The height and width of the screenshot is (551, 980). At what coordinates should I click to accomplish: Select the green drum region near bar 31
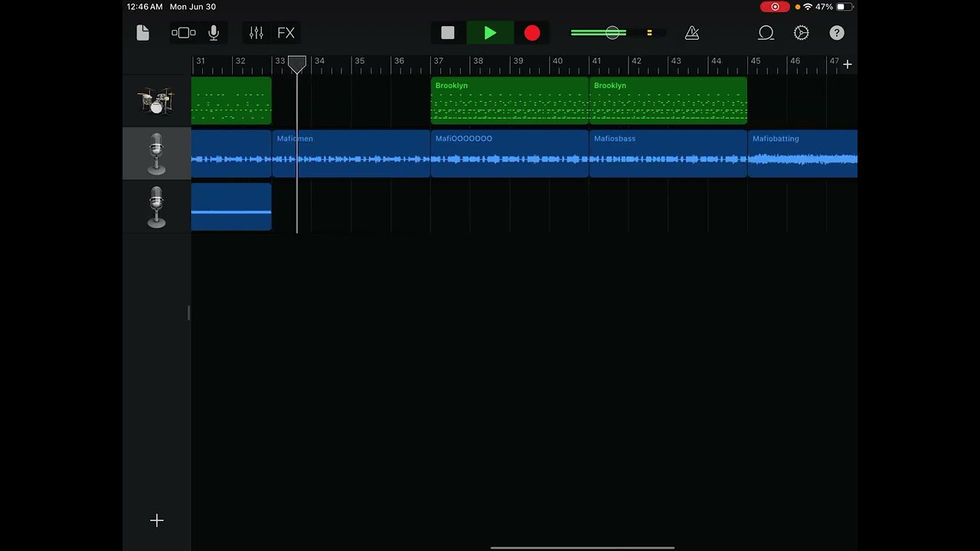(231, 100)
